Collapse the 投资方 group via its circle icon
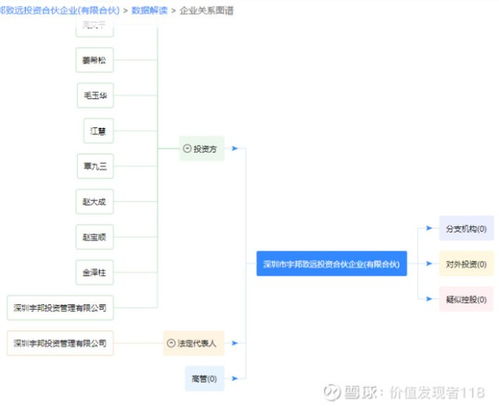This screenshot has width=499, height=408. 187,149
